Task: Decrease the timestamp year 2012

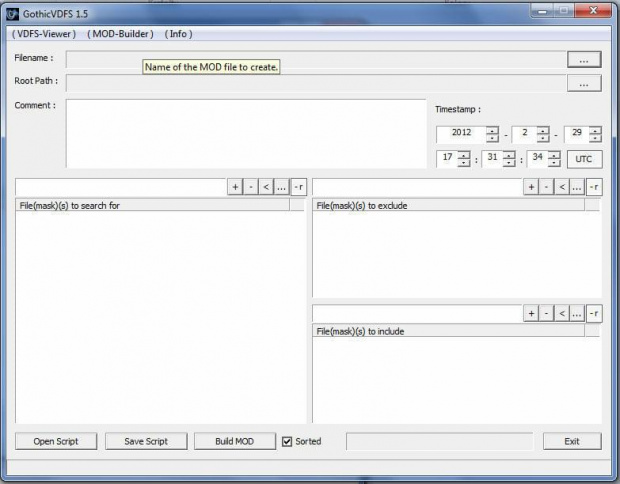Action: (x=492, y=138)
